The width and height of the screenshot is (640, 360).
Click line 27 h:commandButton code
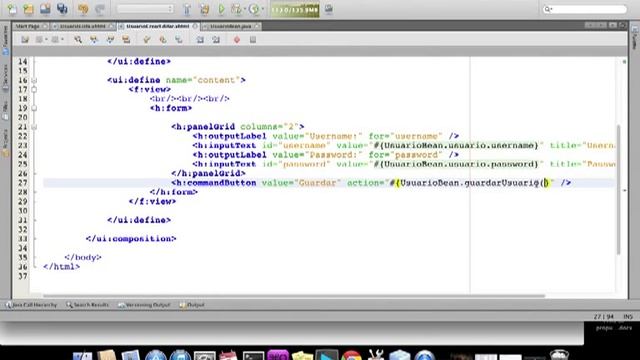371,183
